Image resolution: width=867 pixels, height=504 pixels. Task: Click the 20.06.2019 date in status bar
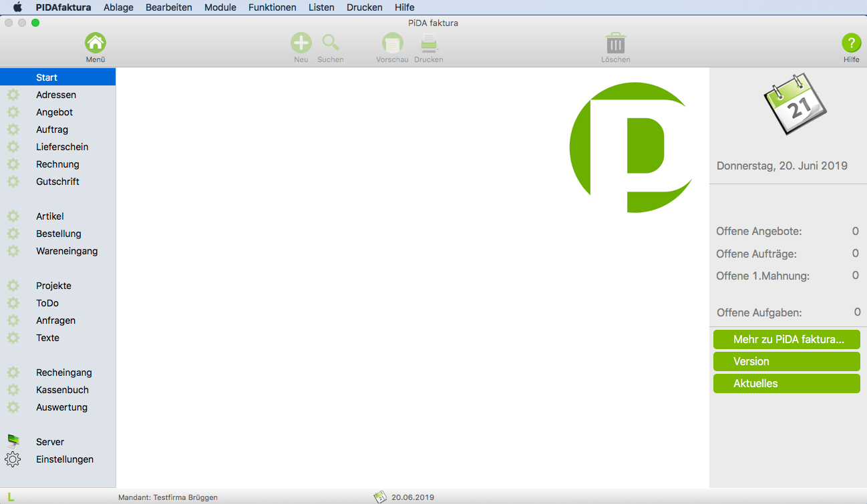coord(413,497)
